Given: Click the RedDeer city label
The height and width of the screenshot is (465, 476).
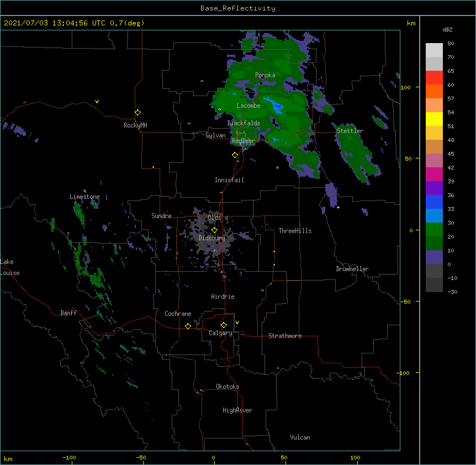Looking at the screenshot, I should tap(244, 141).
